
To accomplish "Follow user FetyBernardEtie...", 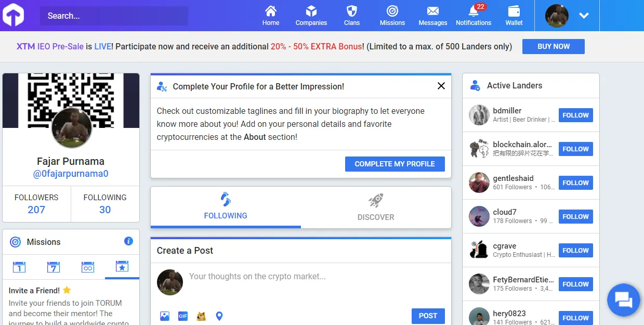I will (575, 284).
